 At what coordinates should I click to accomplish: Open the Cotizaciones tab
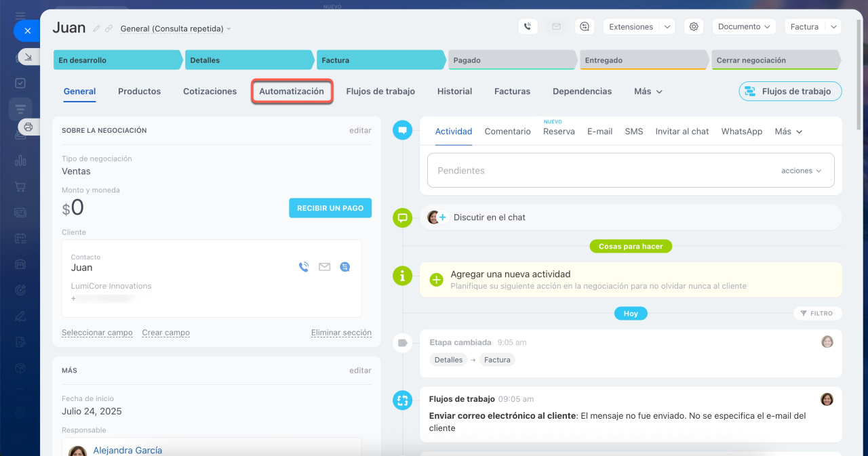[210, 91]
